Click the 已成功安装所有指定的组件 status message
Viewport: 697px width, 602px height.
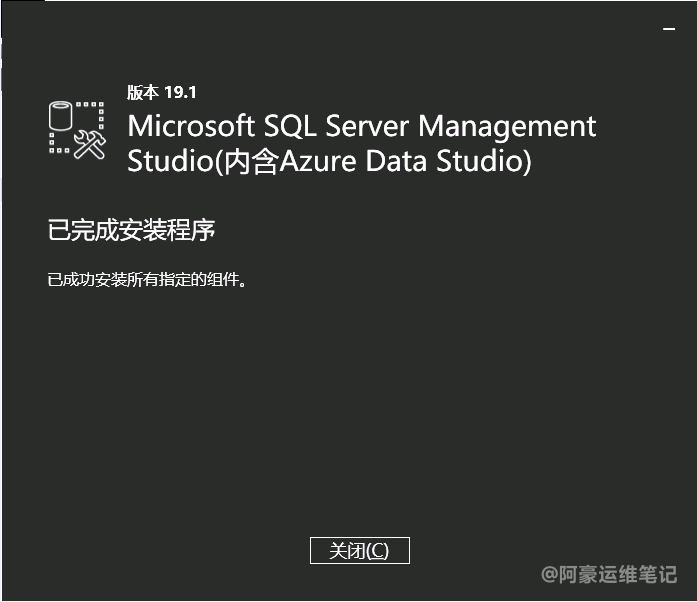point(147,280)
